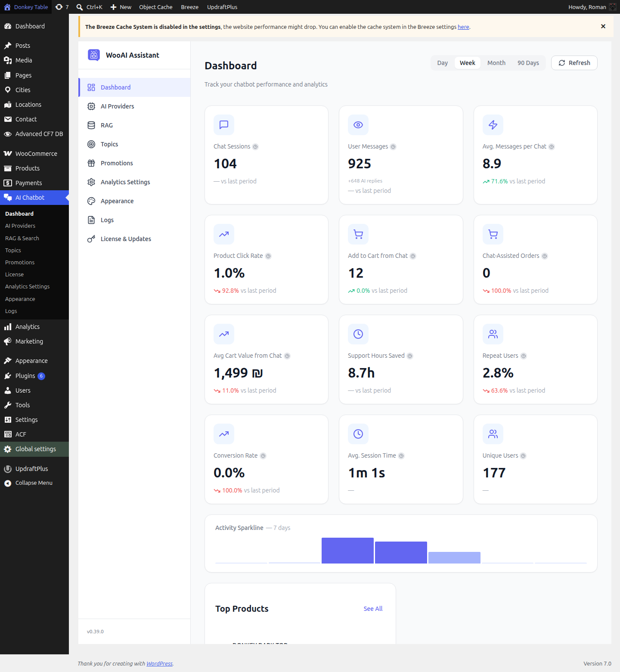Click the 'here' link in the Breeze notice
620x672 pixels.
tap(463, 27)
